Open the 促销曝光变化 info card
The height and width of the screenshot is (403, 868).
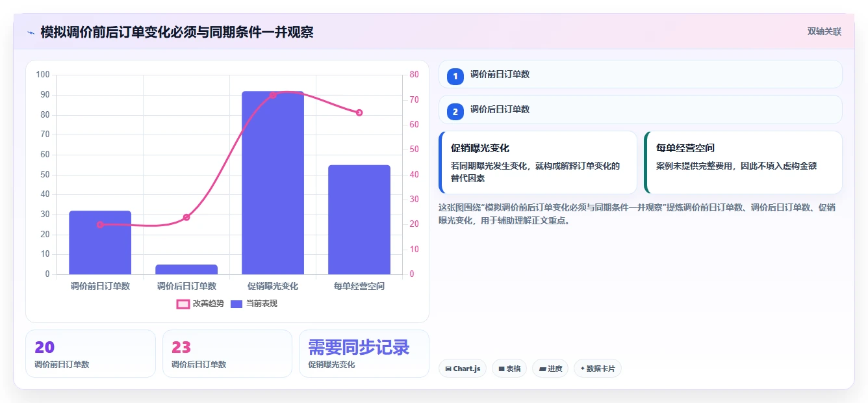click(538, 162)
